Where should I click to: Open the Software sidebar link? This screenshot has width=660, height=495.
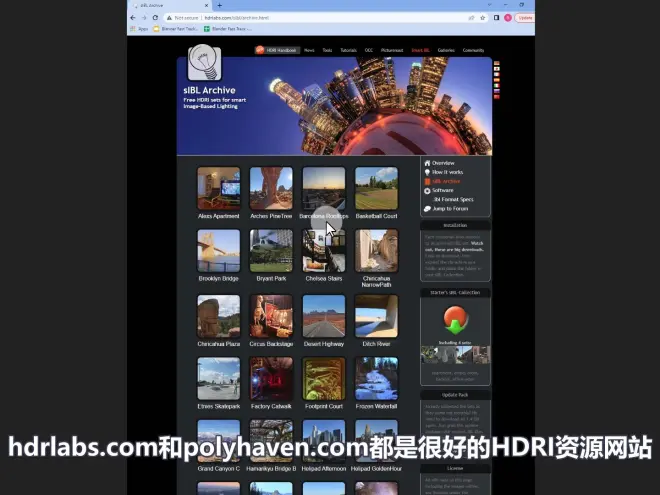(x=443, y=190)
